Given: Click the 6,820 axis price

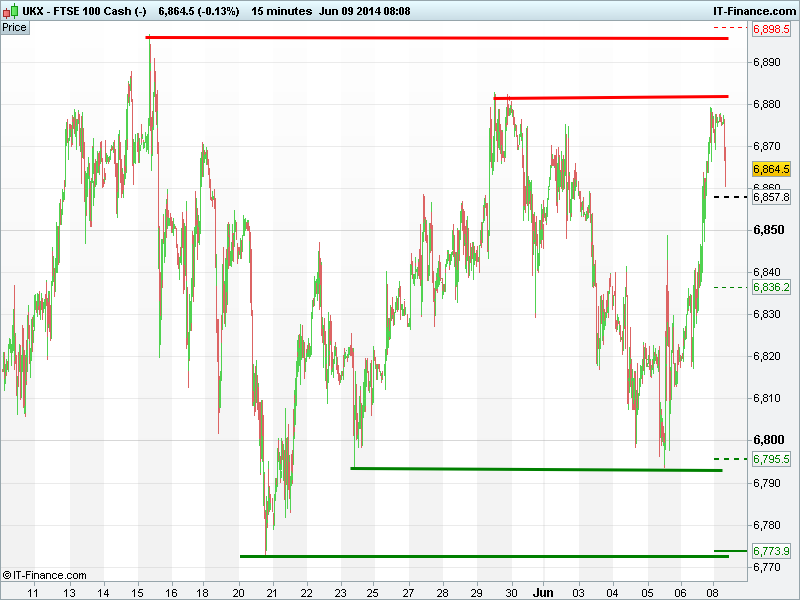Looking at the screenshot, I should (x=767, y=356).
